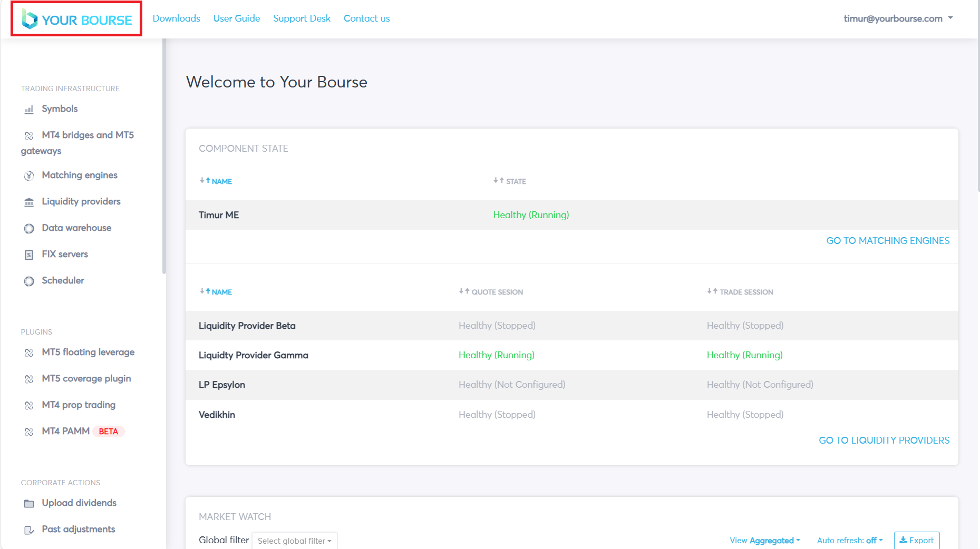Click the Liquidity providers bank icon

[29, 202]
